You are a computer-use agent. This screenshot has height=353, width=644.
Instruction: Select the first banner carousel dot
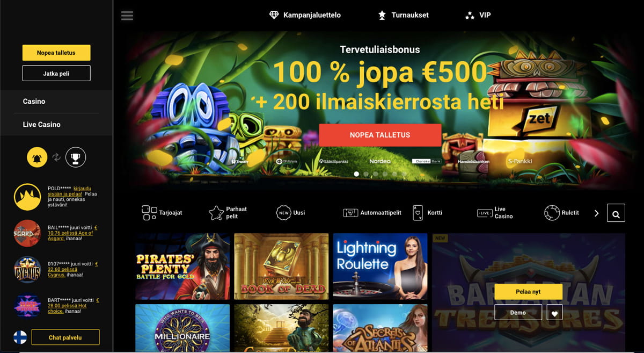[356, 174]
